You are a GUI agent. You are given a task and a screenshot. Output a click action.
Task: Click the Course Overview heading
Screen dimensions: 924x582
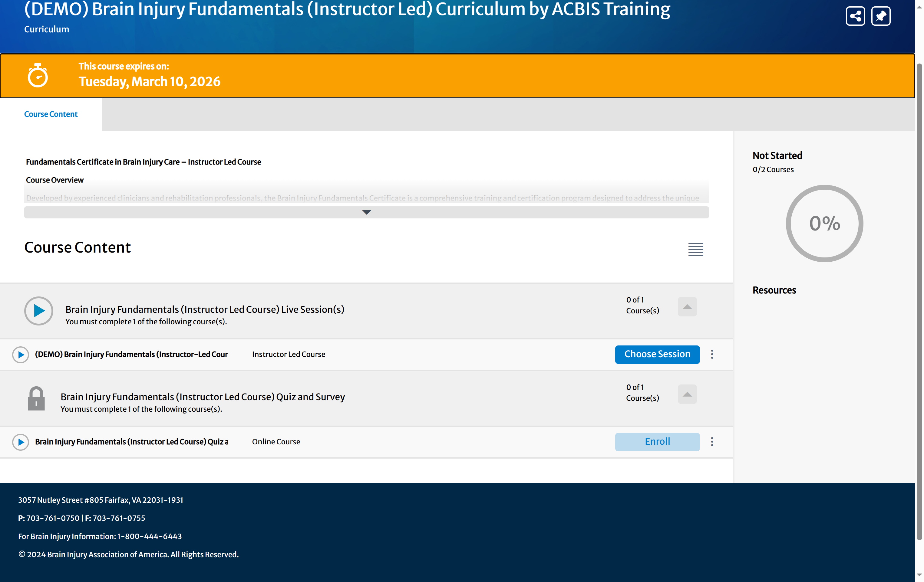coord(54,180)
